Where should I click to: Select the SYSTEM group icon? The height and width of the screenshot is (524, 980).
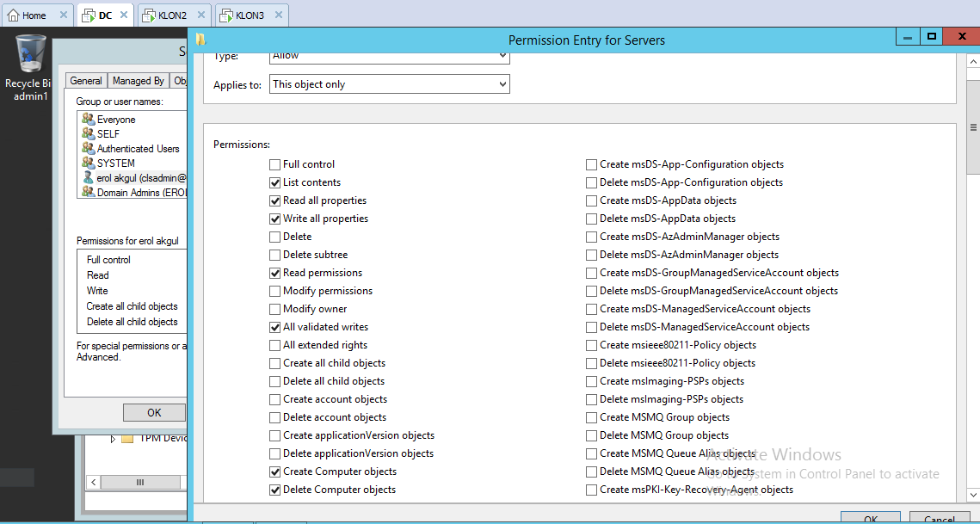pyautogui.click(x=88, y=163)
